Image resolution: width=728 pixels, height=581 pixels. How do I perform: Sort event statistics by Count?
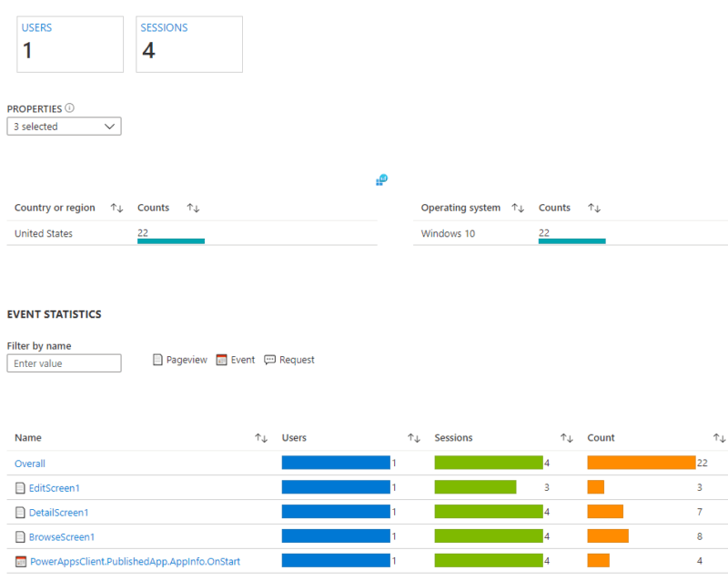[x=719, y=438]
